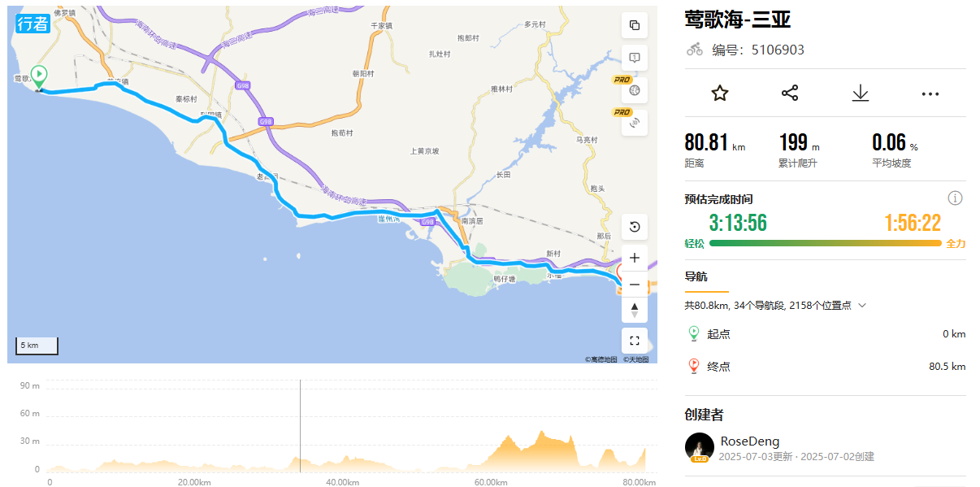Toggle fullscreen map view
This screenshot has width=980, height=487.
tap(634, 340)
